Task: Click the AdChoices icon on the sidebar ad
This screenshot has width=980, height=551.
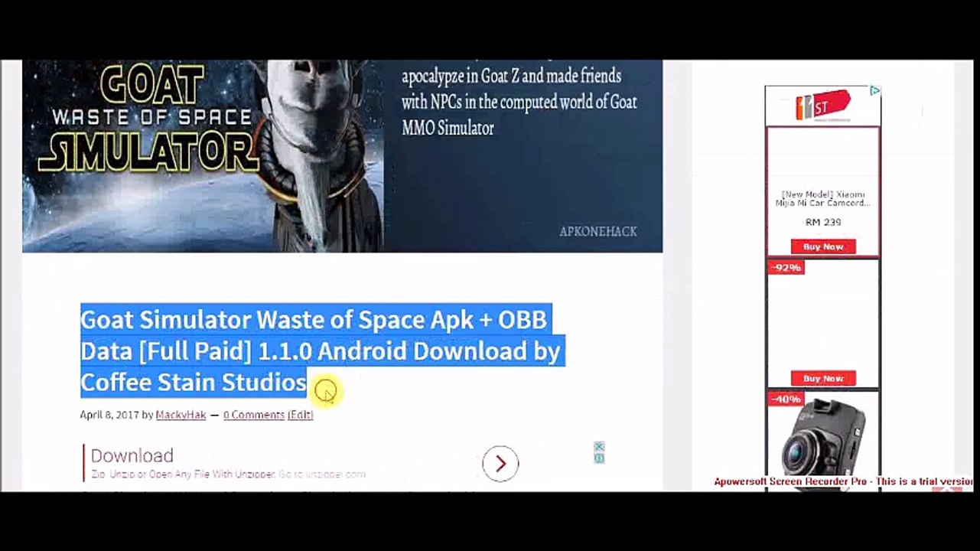Action: point(874,91)
